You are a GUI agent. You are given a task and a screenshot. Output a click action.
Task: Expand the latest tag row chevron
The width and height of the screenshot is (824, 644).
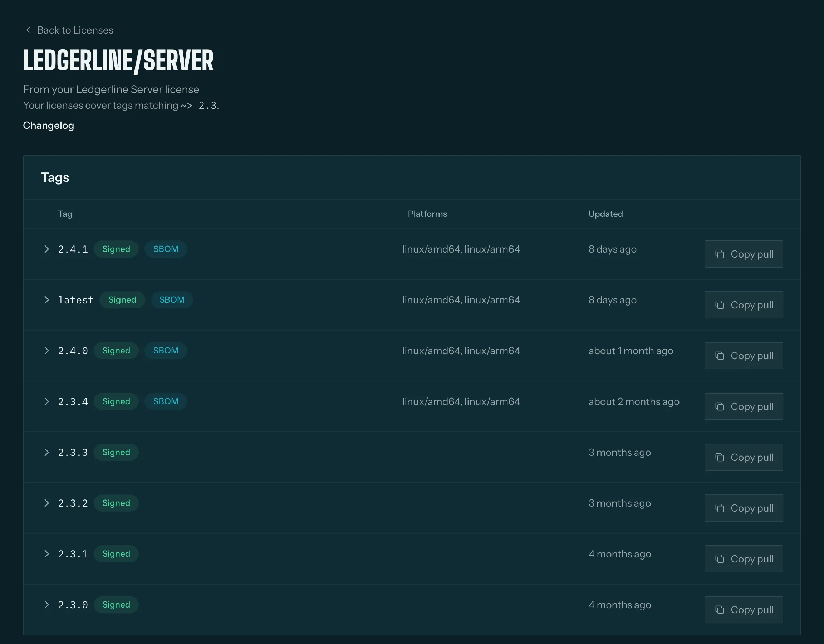(x=46, y=300)
